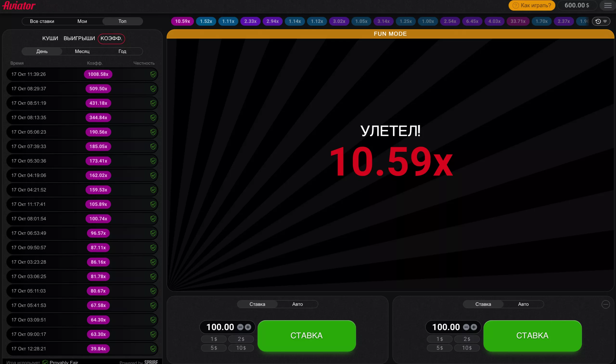Click the hamburger menu icon top right
This screenshot has width=616, height=364.
pyautogui.click(x=608, y=5)
